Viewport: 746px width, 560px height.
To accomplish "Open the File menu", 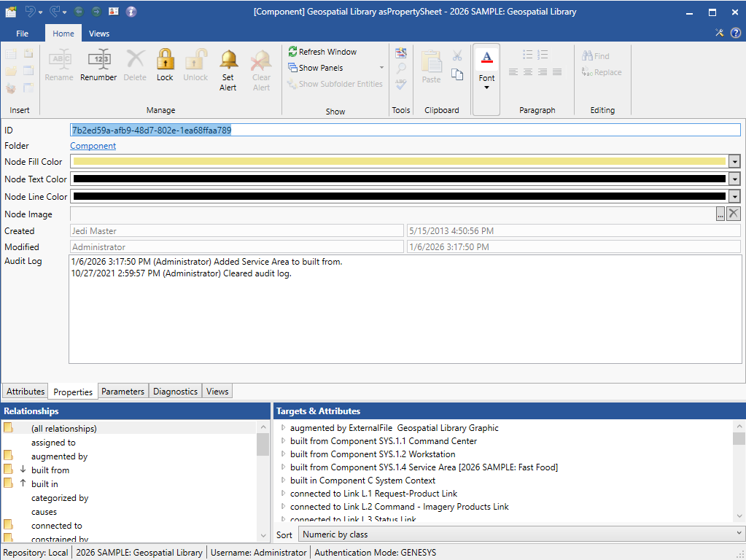I will [x=22, y=34].
